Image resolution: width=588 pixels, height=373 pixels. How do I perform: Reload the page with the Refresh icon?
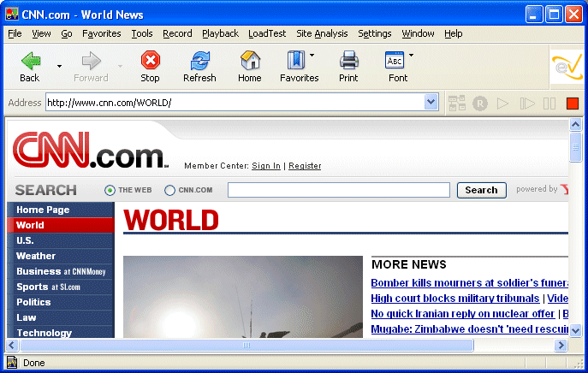coord(200,61)
